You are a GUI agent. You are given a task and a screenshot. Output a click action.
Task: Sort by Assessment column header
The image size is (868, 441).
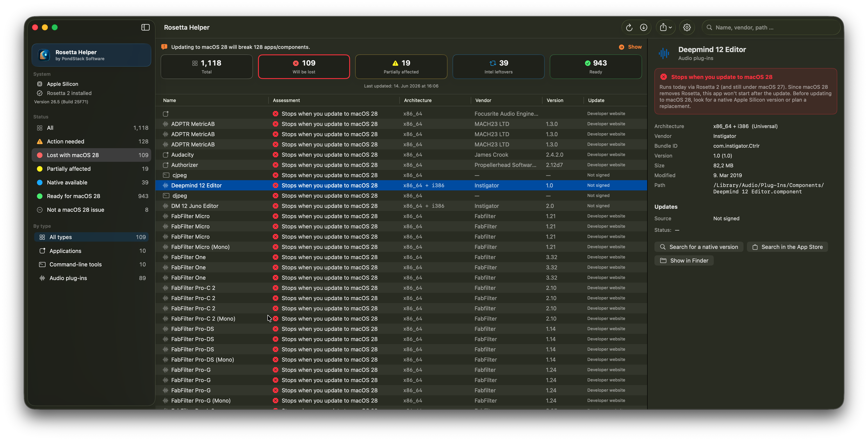[x=286, y=100]
